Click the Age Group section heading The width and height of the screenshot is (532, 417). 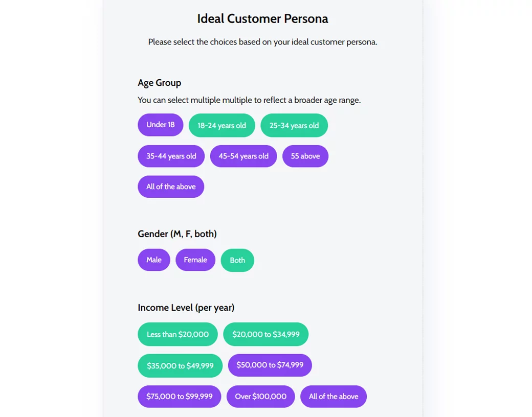pos(159,83)
